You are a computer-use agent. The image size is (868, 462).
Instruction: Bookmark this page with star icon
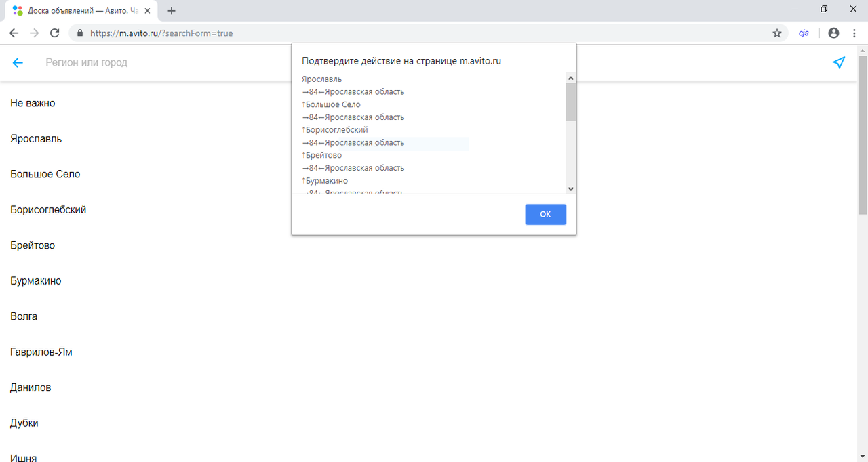pos(777,33)
